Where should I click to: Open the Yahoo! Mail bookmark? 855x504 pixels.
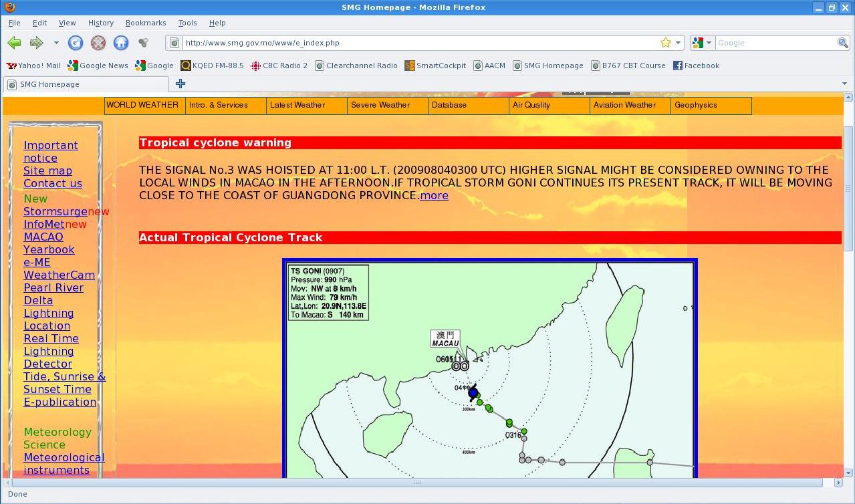tap(33, 66)
